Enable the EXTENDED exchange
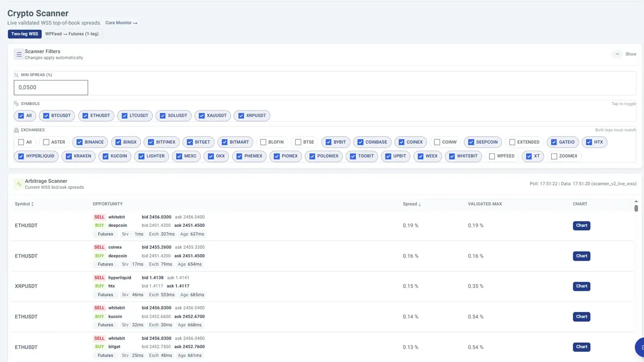The width and height of the screenshot is (644, 362). point(512,142)
